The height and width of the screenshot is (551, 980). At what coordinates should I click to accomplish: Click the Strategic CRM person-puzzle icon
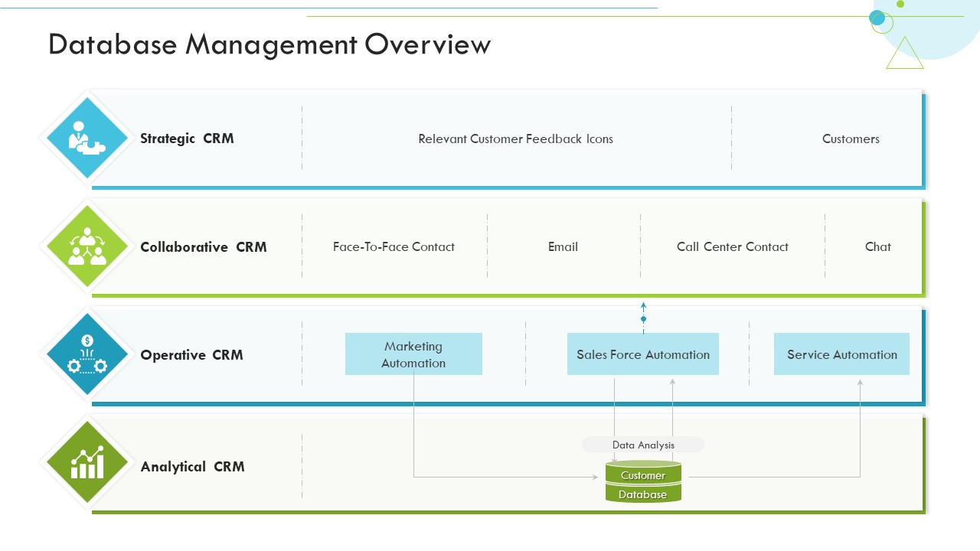coord(87,138)
